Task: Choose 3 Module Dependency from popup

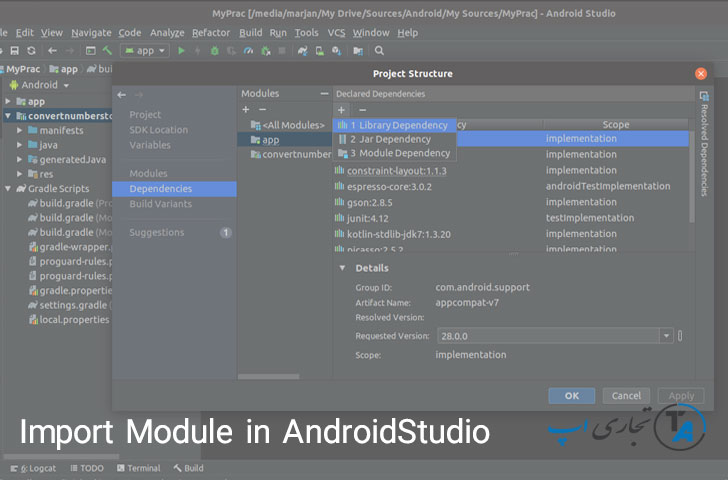Action: tap(395, 153)
